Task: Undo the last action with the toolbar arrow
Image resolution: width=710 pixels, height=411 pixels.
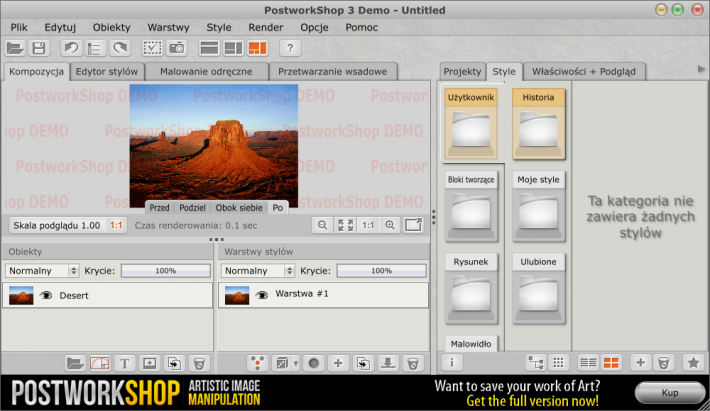Action: [71, 48]
